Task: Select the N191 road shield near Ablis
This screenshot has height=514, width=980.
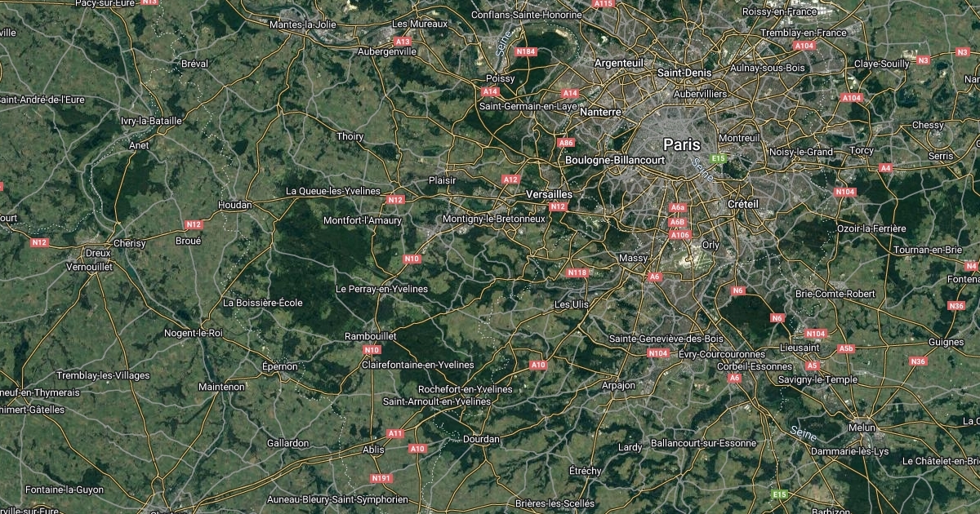Action: [x=381, y=478]
